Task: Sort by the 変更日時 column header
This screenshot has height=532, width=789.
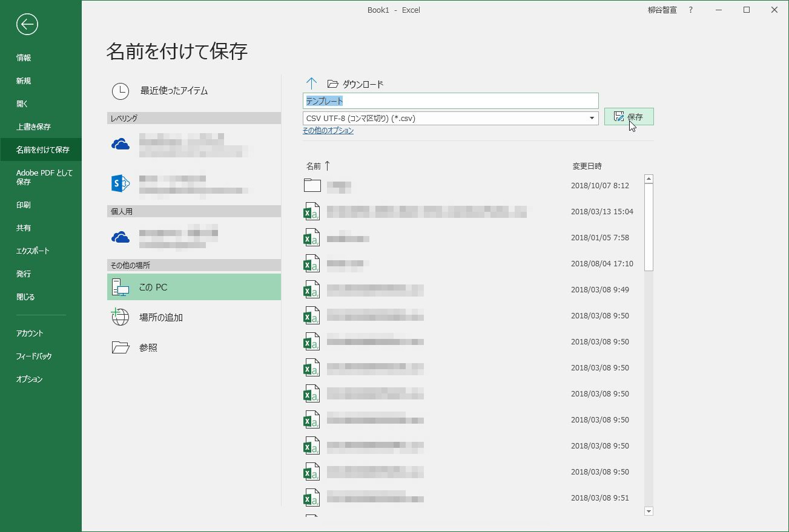Action: pos(587,166)
